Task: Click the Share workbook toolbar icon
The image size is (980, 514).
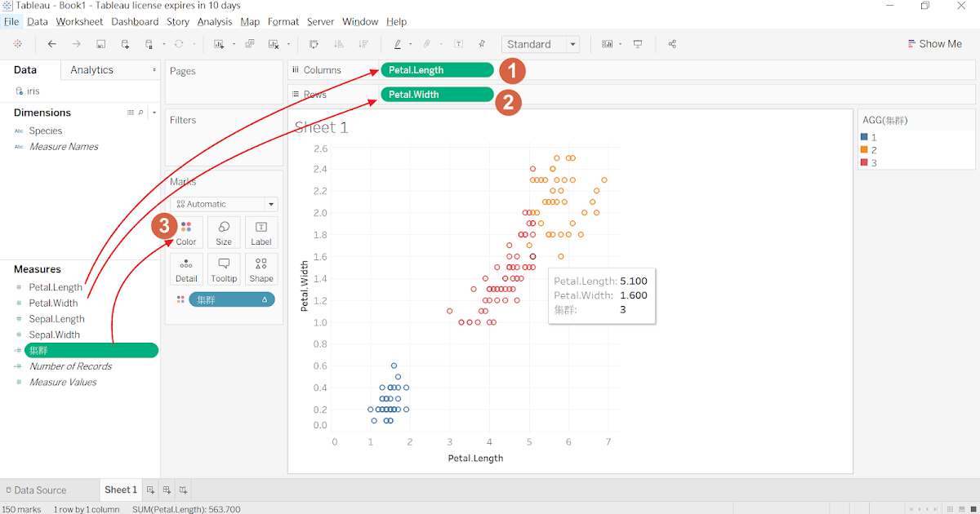Action: tap(672, 44)
